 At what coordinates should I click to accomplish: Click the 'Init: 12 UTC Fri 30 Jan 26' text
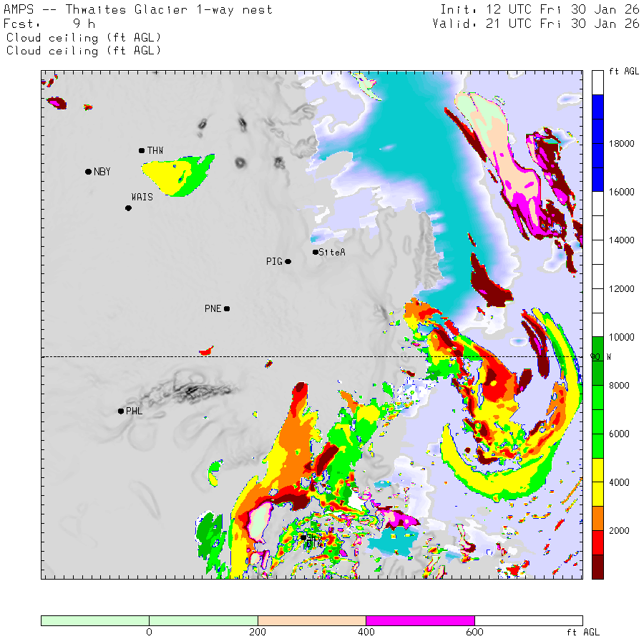540,9
